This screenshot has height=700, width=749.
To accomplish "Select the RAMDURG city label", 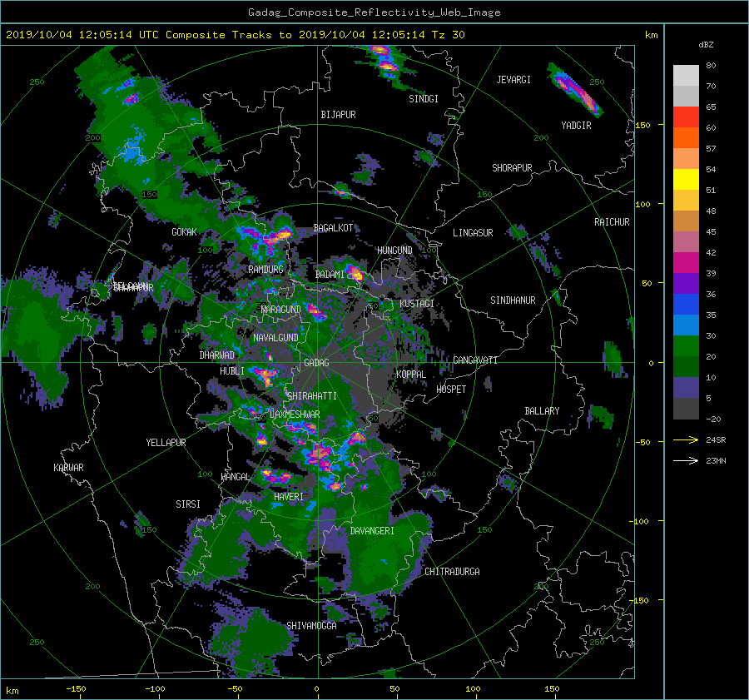I will coord(265,270).
